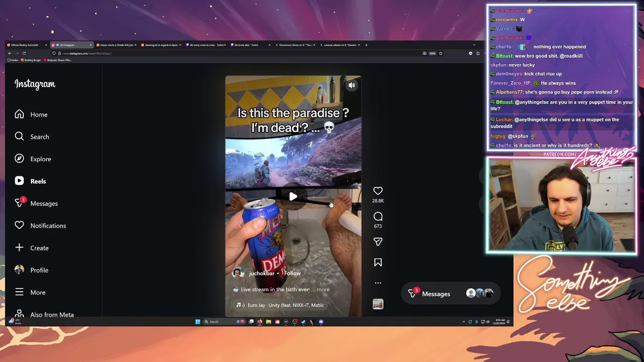Viewport: 644px width, 362px height.
Task: Open Also from Meta menu
Action: [44, 314]
